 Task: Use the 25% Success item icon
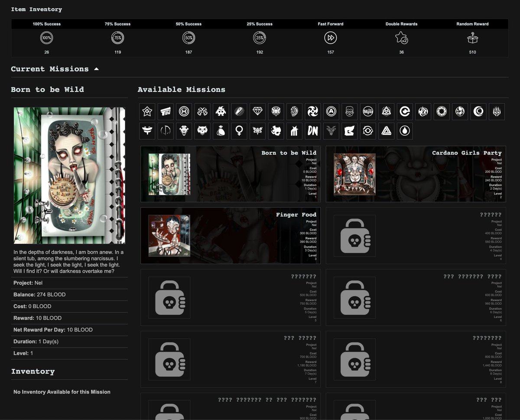click(260, 38)
